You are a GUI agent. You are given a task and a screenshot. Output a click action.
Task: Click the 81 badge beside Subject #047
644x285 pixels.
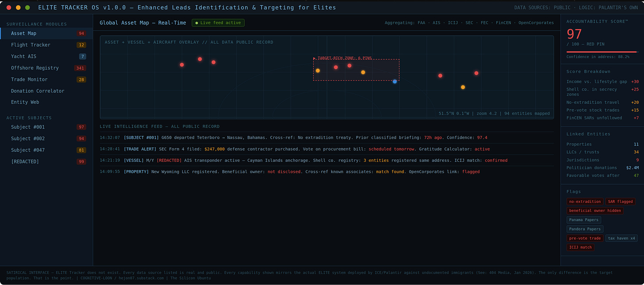tap(81, 150)
